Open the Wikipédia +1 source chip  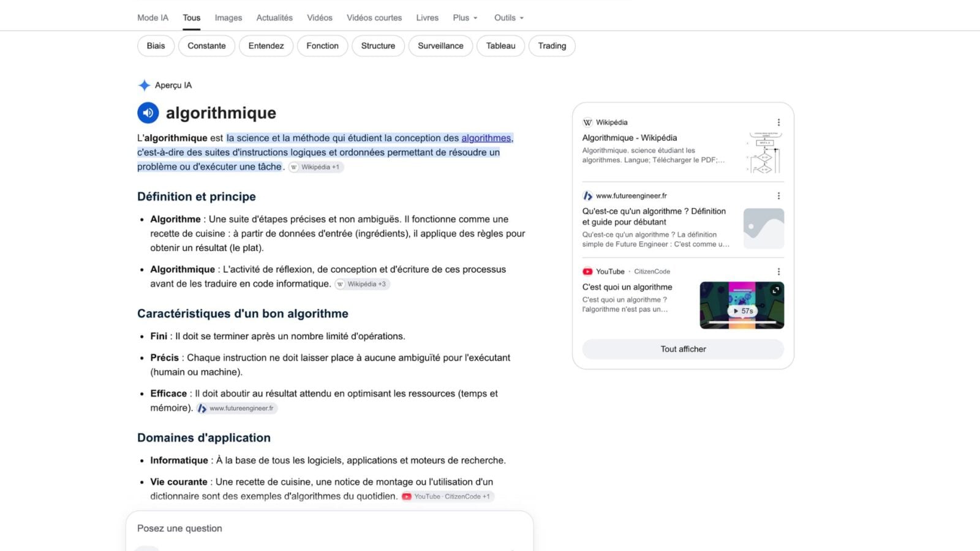[x=316, y=167]
